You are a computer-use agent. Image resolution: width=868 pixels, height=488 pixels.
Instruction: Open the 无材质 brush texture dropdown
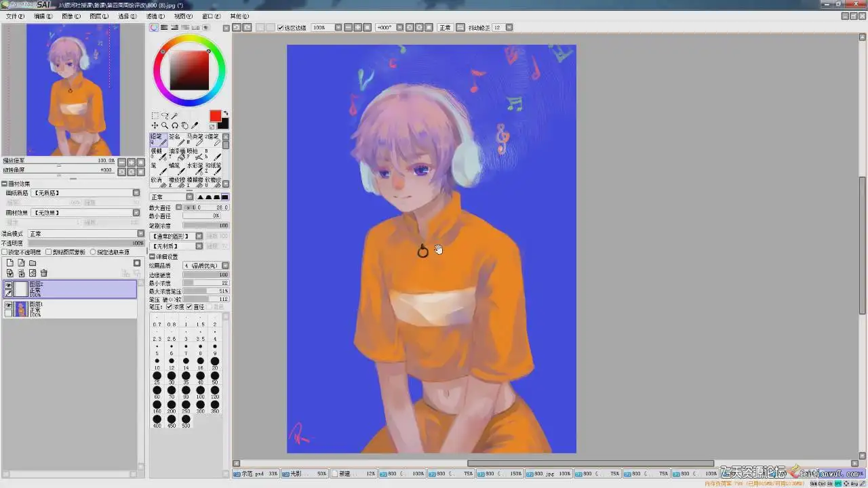pos(178,246)
